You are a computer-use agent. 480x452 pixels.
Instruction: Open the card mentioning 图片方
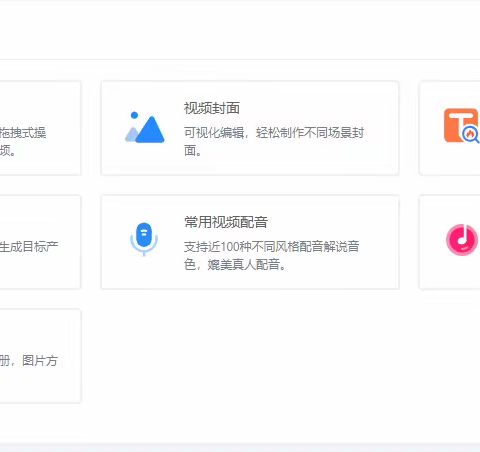pyautogui.click(x=40, y=356)
